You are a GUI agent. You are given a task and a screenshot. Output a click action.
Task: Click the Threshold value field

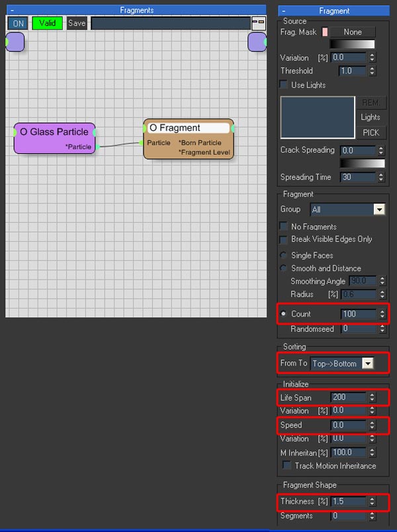(353, 71)
